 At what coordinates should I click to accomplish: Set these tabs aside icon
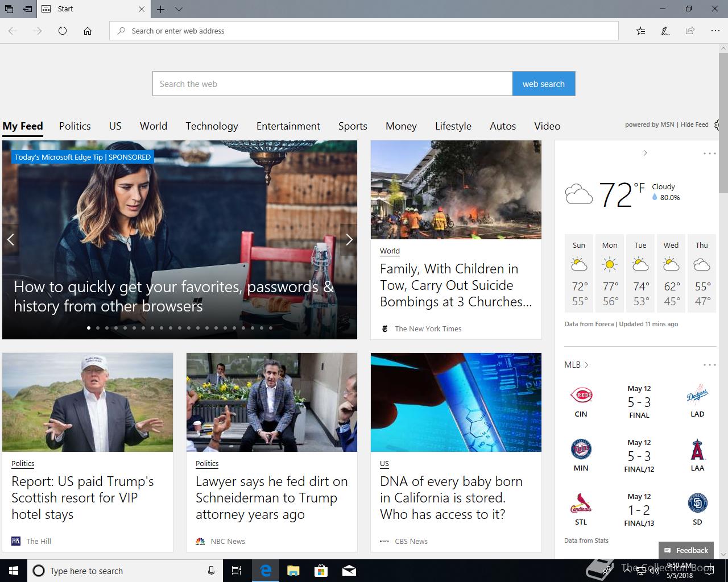point(27,9)
